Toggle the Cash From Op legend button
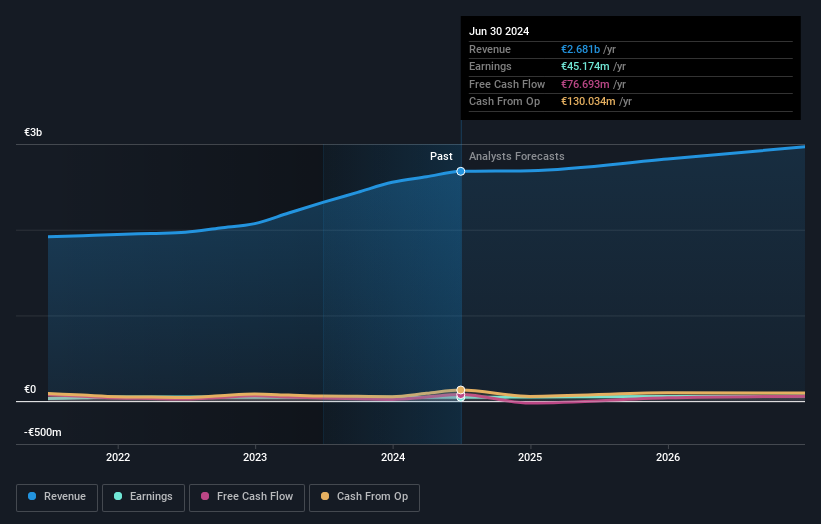 pos(364,497)
